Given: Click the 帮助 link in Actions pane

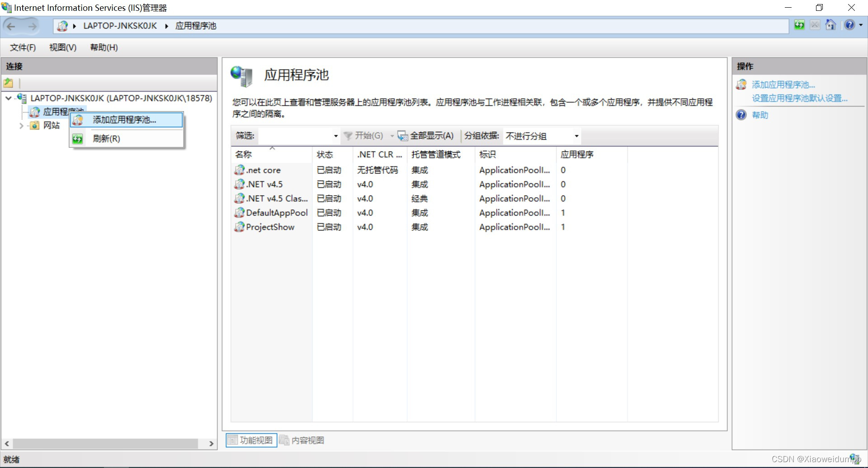Looking at the screenshot, I should tap(760, 115).
